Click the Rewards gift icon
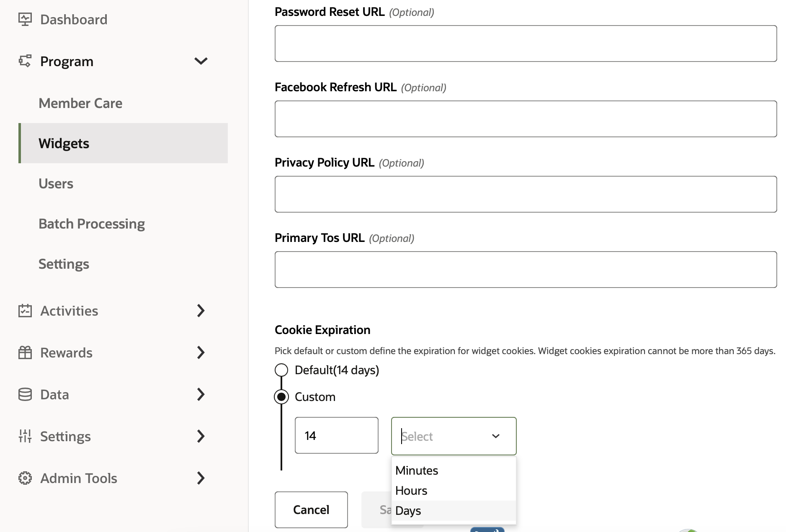 tap(25, 352)
